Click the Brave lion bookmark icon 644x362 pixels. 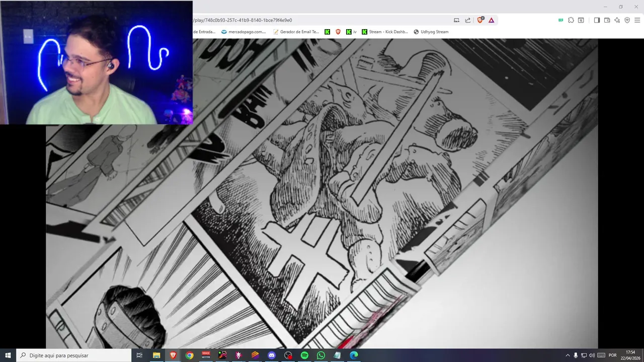[x=338, y=32]
